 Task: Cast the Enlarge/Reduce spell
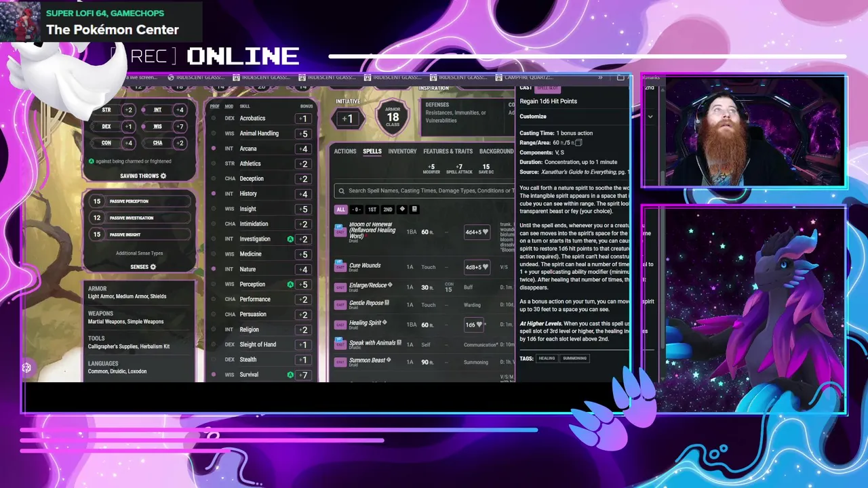click(340, 287)
